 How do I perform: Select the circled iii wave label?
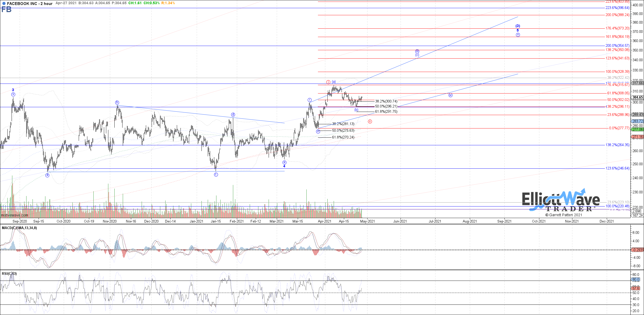click(417, 51)
